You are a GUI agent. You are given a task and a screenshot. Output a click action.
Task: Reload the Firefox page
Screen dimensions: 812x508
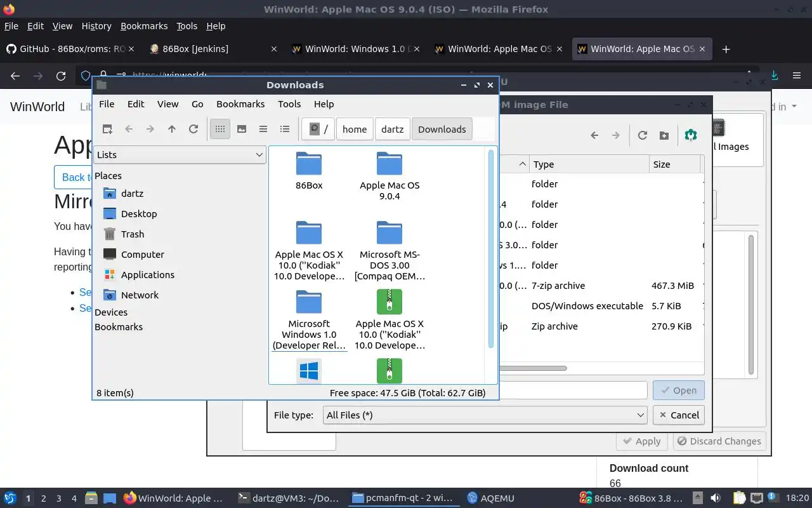(61, 76)
